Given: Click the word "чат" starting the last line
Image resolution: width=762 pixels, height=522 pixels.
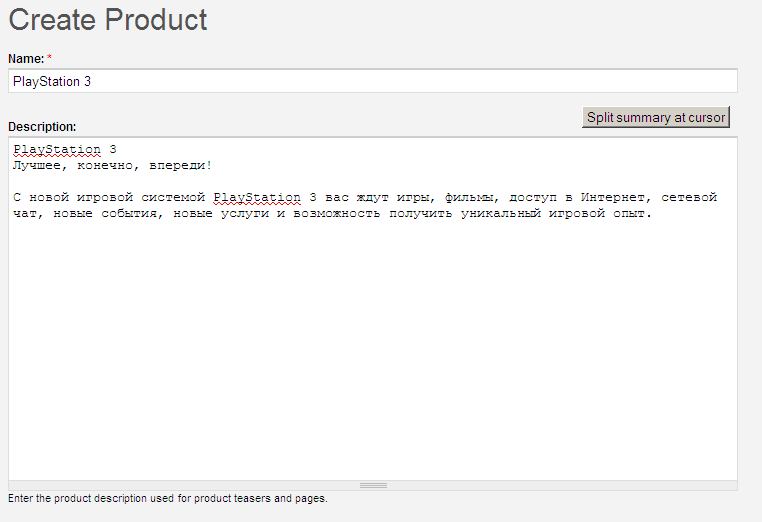Looking at the screenshot, I should 25,213.
